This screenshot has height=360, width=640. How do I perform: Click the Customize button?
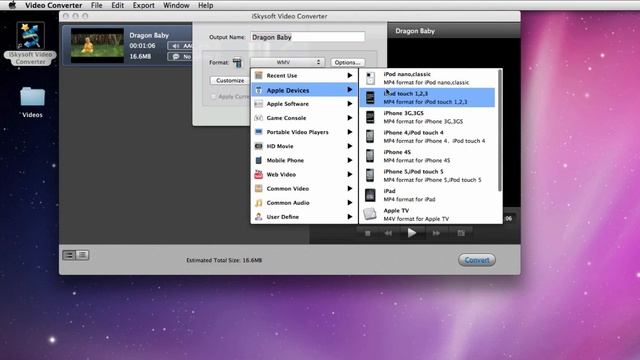[230, 80]
